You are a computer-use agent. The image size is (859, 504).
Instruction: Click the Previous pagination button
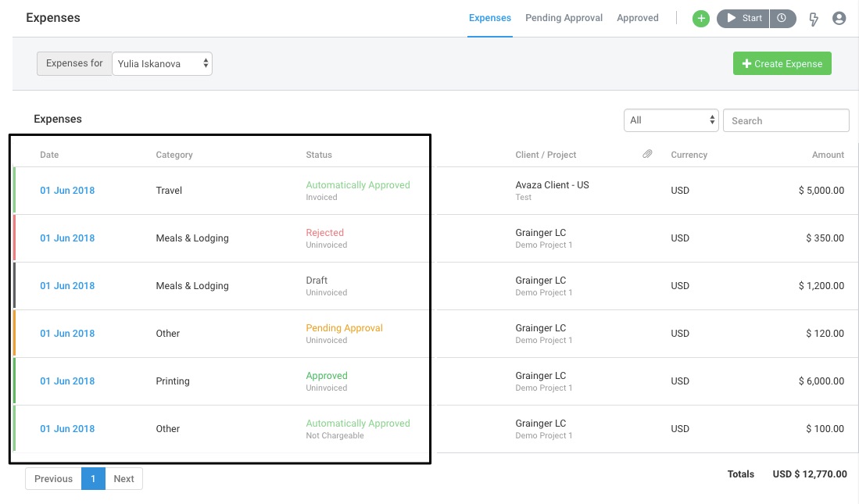click(53, 478)
